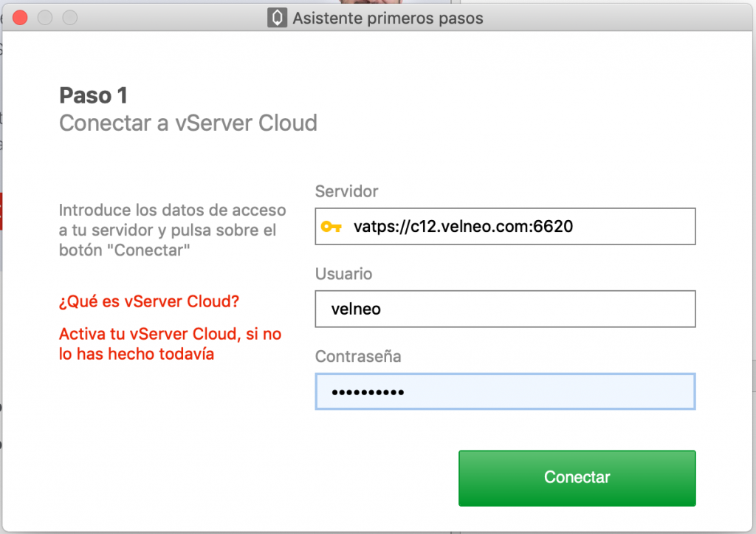Click the Conectar a vServer Cloud subtitle
Image resolution: width=756 pixels, height=534 pixels.
coord(188,123)
